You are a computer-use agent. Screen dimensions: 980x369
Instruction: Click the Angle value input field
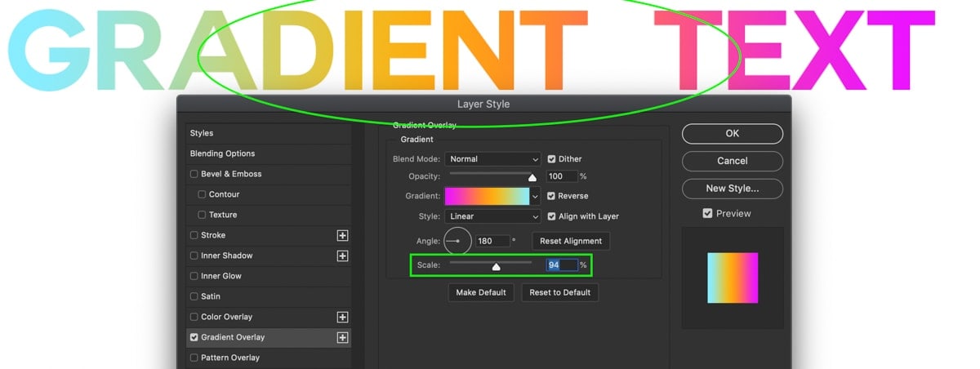493,241
